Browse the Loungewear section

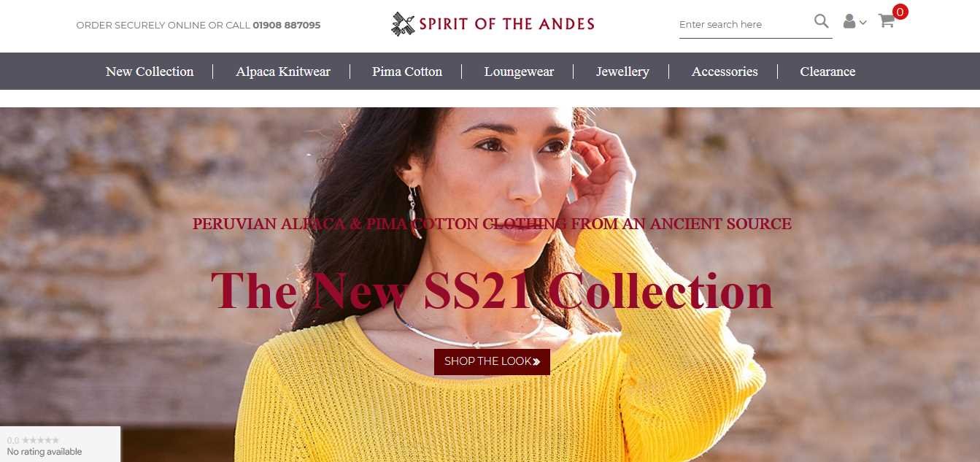tap(519, 72)
